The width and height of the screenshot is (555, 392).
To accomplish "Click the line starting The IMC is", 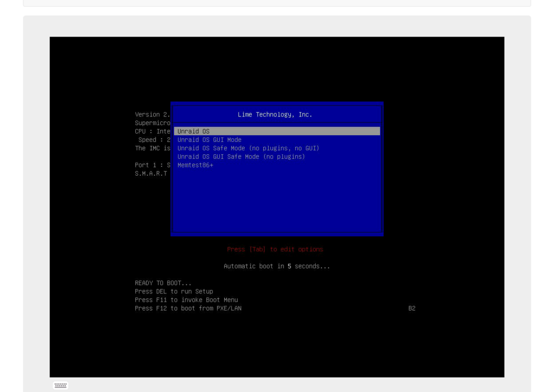I will [153, 148].
